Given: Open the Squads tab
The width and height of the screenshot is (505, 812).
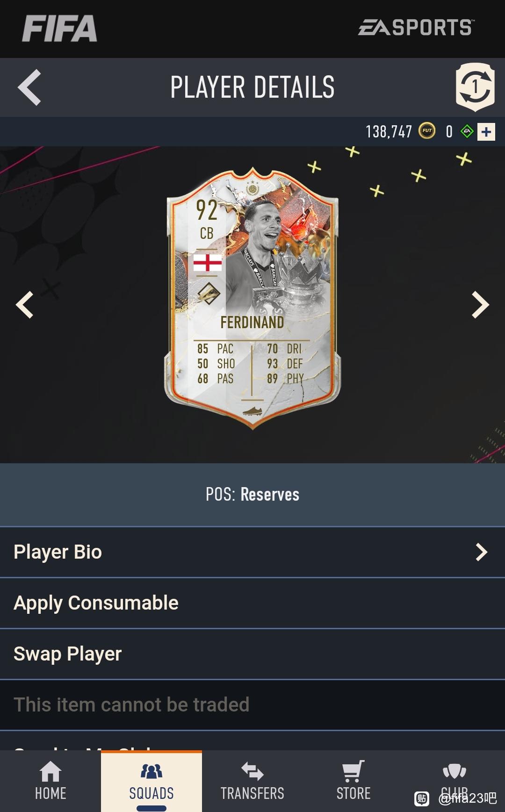Looking at the screenshot, I should 151,781.
